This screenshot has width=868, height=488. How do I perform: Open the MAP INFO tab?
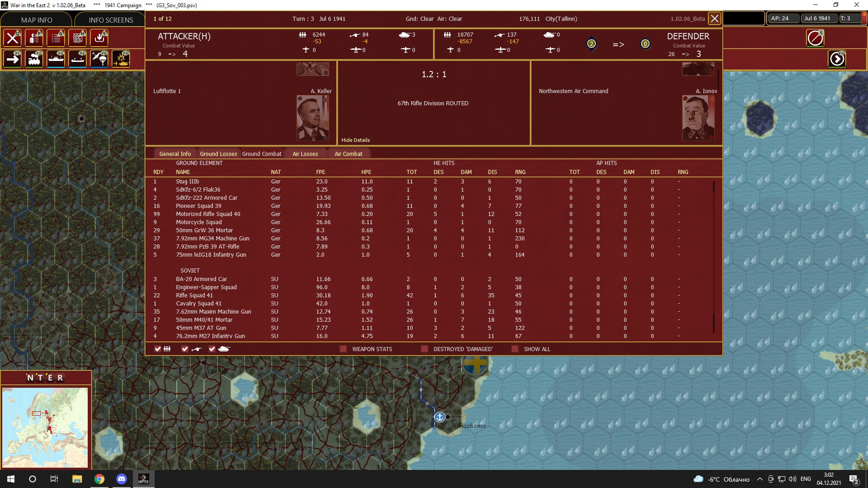(37, 20)
